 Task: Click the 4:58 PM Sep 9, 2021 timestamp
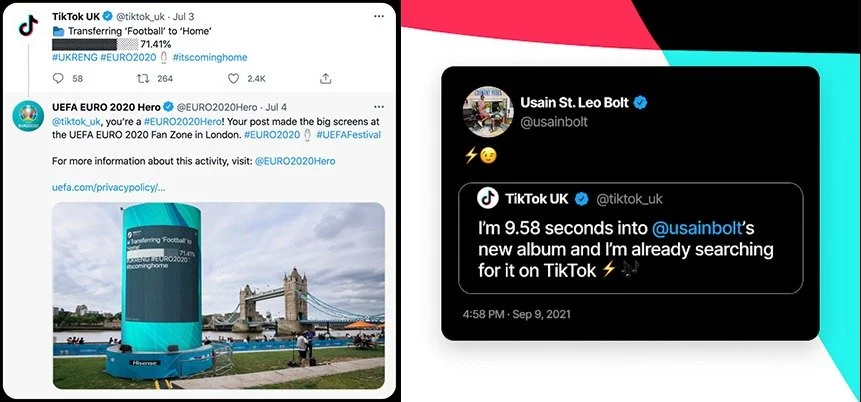[517, 315]
